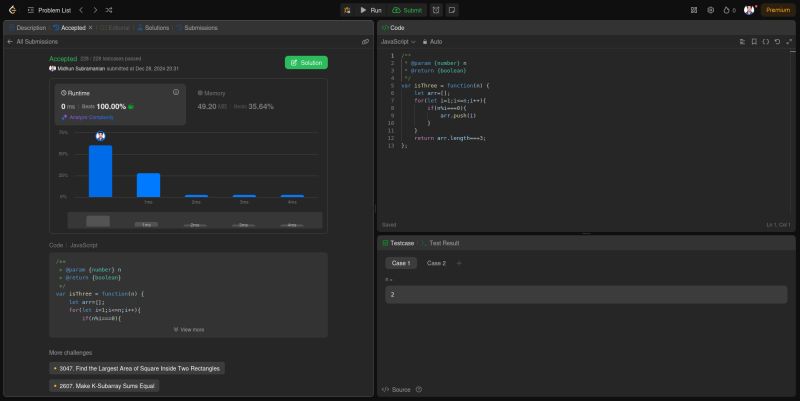
Task: Switch to the Description tab
Action: (x=27, y=27)
